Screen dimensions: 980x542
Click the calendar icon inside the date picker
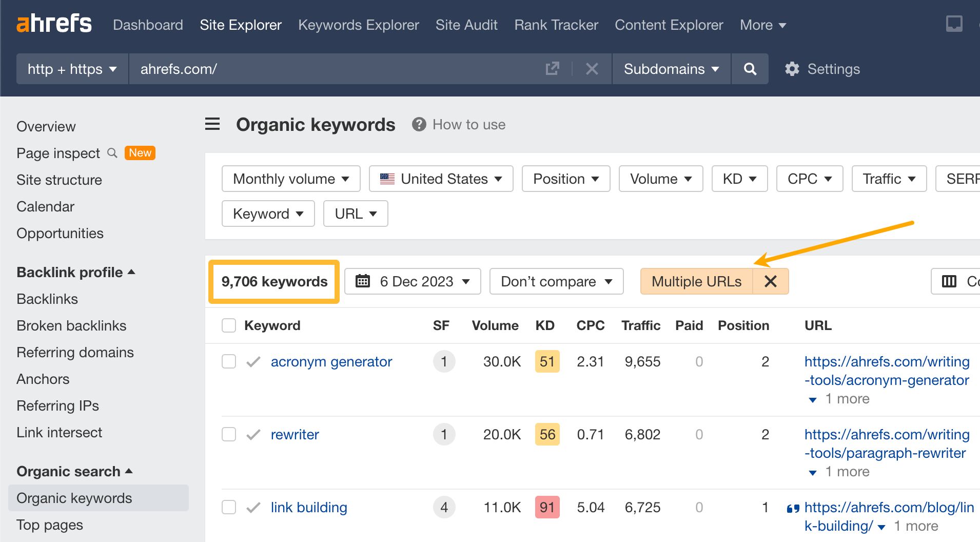(364, 281)
